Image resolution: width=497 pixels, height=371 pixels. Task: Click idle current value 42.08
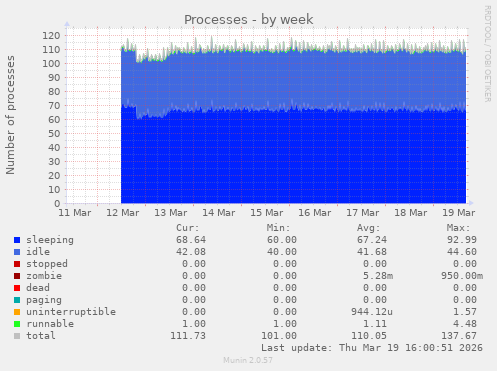click(x=191, y=252)
